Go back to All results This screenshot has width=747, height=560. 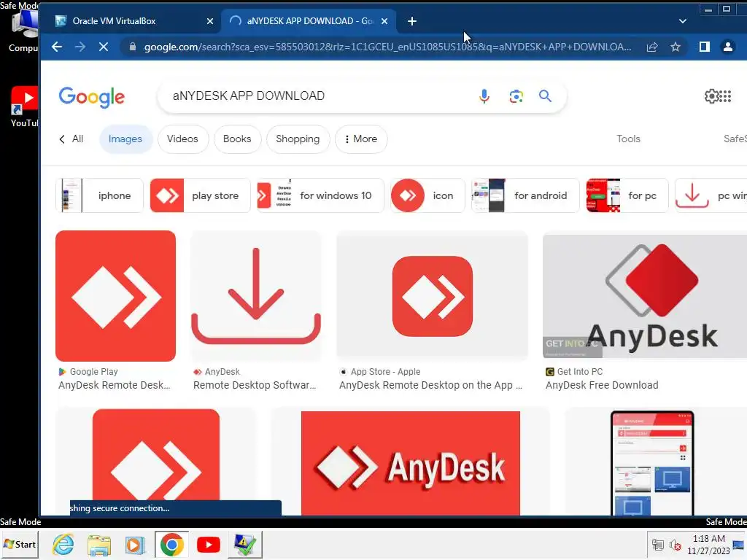pyautogui.click(x=71, y=139)
